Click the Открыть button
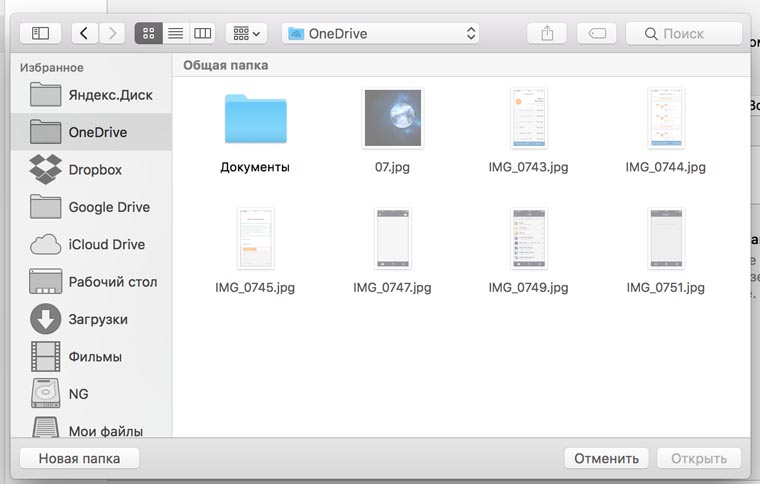The width and height of the screenshot is (760, 484). 699,458
